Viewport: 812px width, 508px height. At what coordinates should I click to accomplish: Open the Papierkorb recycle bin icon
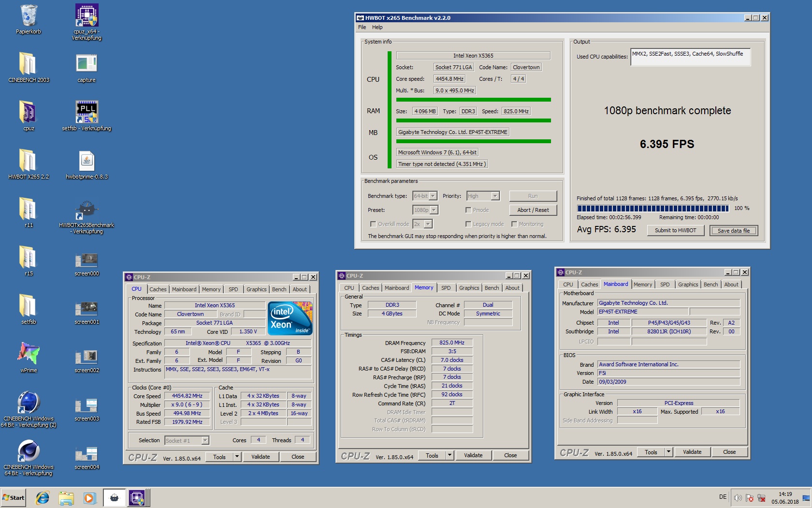coord(29,19)
